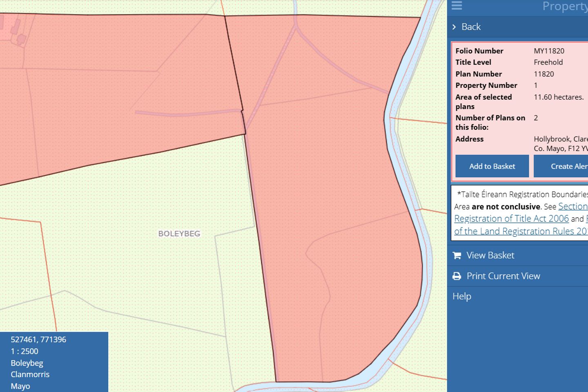Screen dimensions: 588x392
Task: Click the shopping cart icon
Action: tap(457, 256)
